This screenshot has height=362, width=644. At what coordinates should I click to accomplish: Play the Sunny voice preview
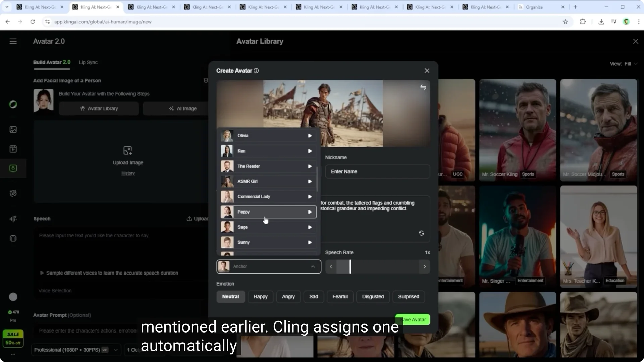310,242
